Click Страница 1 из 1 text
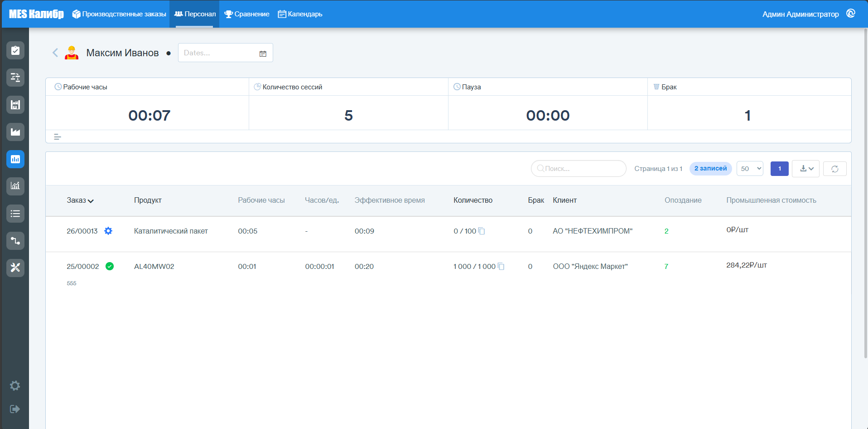 [x=658, y=169]
